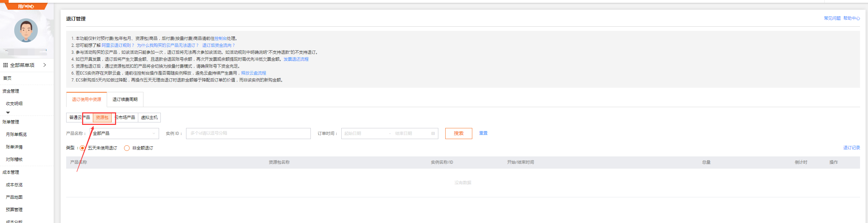Go to 收支明细 in sidebar
Screen dimensions: 868x223
pyautogui.click(x=14, y=104)
